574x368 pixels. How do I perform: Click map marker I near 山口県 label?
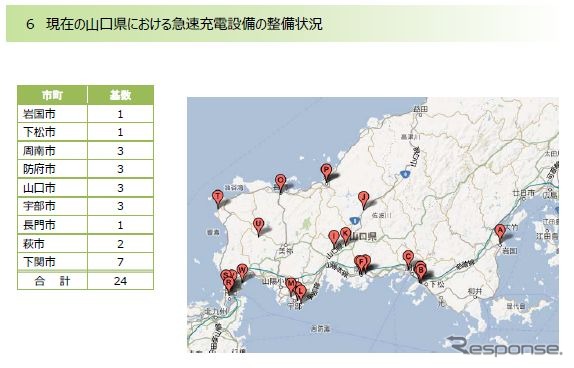(333, 238)
